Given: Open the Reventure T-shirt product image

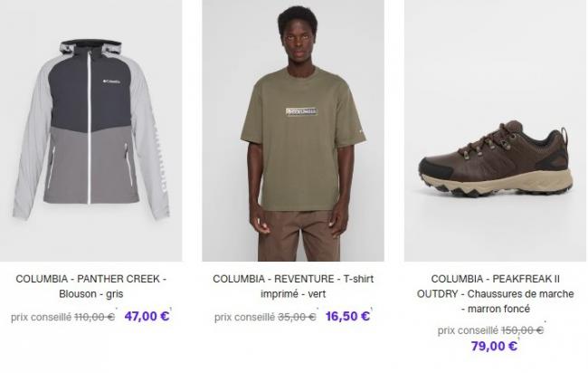Looking at the screenshot, I should point(293,130).
